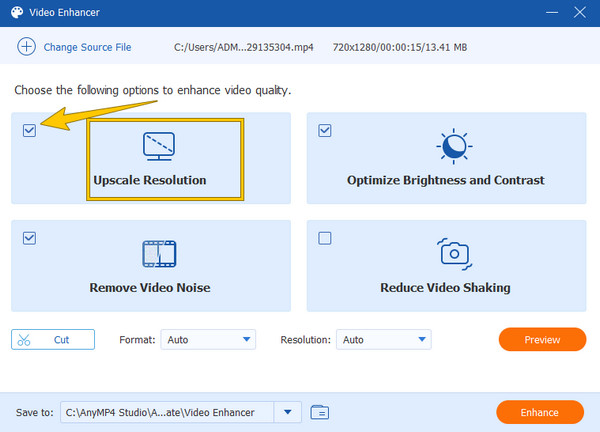
Task: Disable the Remove Video Noise checkbox
Action: pos(29,238)
